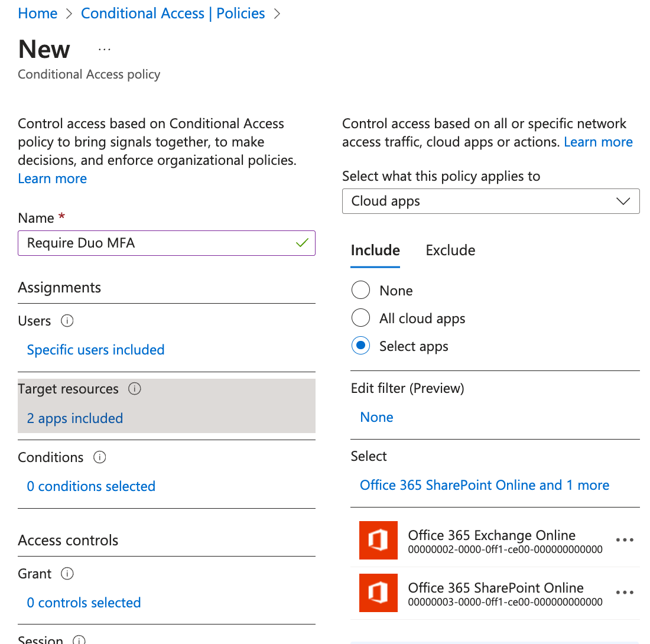Select the Include tab
650x644 pixels.
375,250
